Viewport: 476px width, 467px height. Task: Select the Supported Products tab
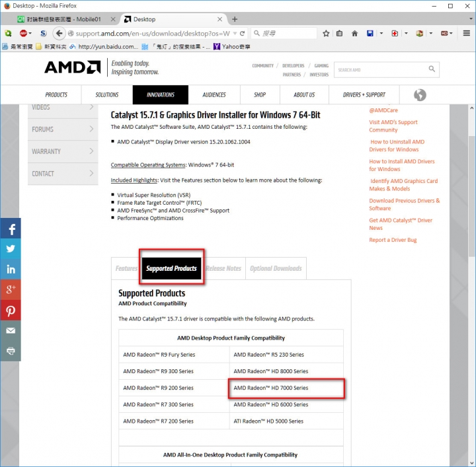coord(171,268)
